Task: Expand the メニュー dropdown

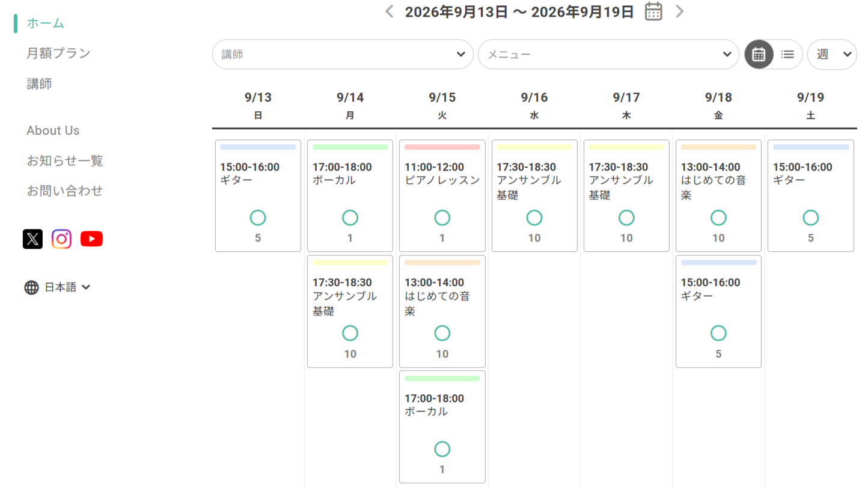Action: pos(608,54)
